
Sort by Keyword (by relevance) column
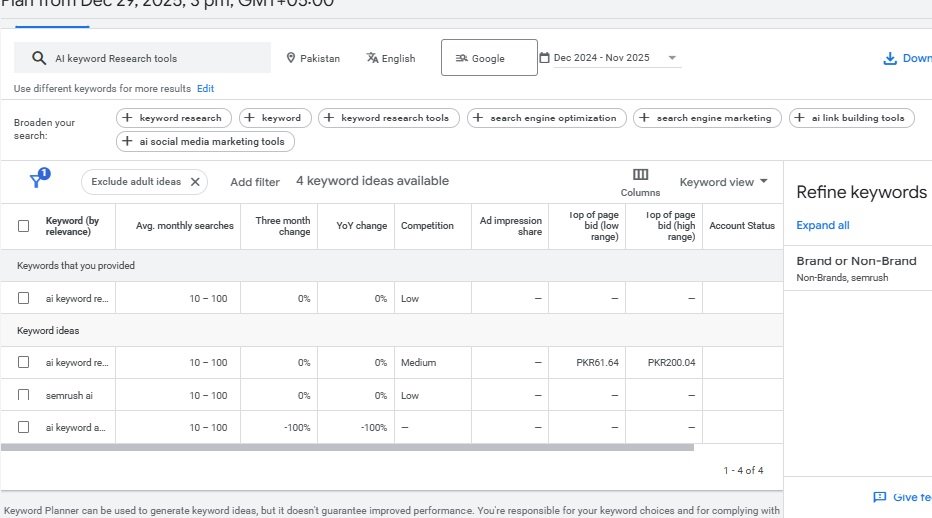72,226
